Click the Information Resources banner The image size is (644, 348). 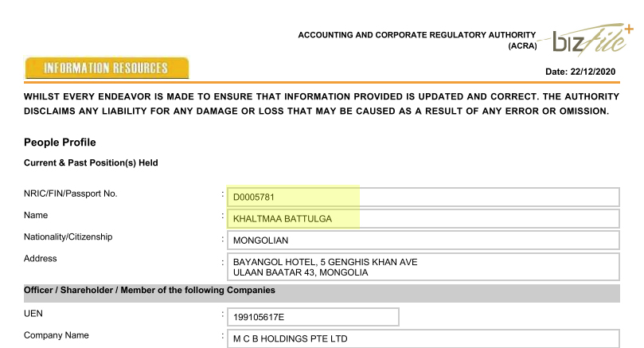pos(107,68)
